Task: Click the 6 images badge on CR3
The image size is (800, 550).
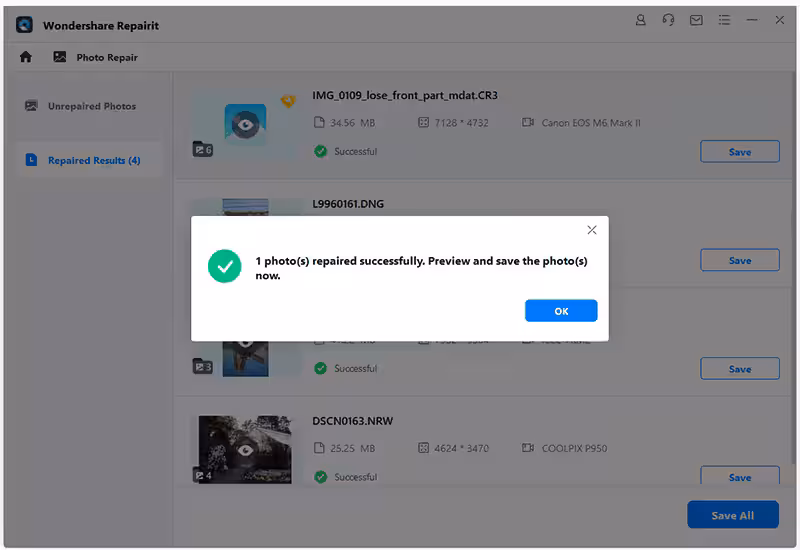Action: point(203,149)
